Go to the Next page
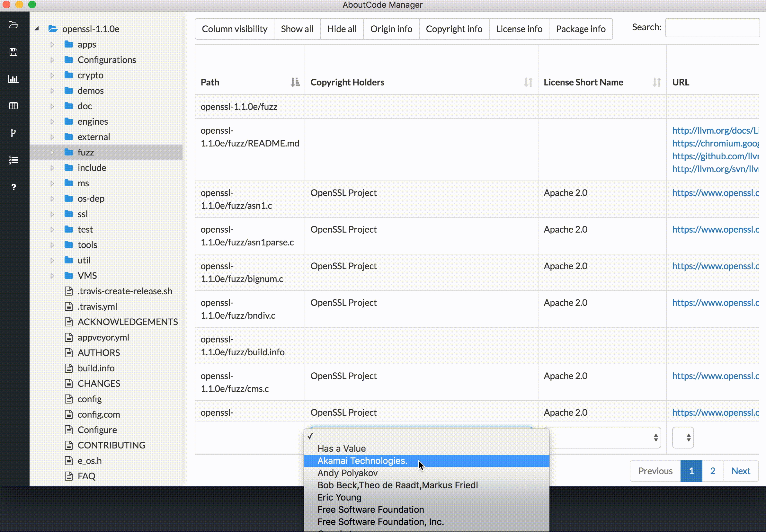Image resolution: width=766 pixels, height=532 pixels. click(740, 471)
